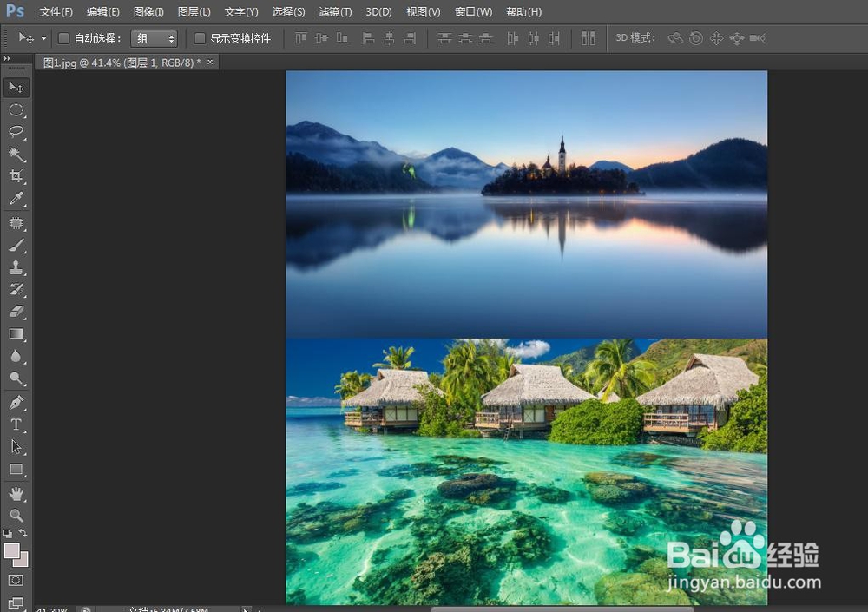
Task: Select the Rectangle shape tool
Action: (x=16, y=470)
